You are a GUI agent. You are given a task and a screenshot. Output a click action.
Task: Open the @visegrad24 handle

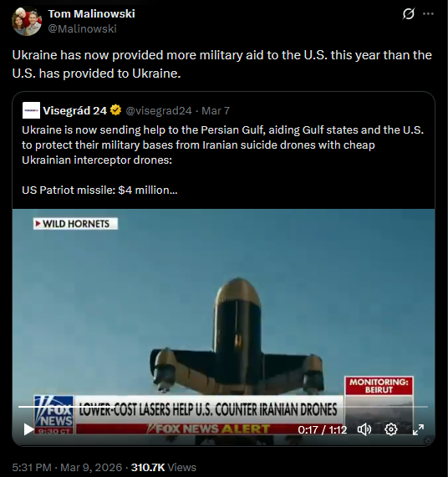coord(159,111)
